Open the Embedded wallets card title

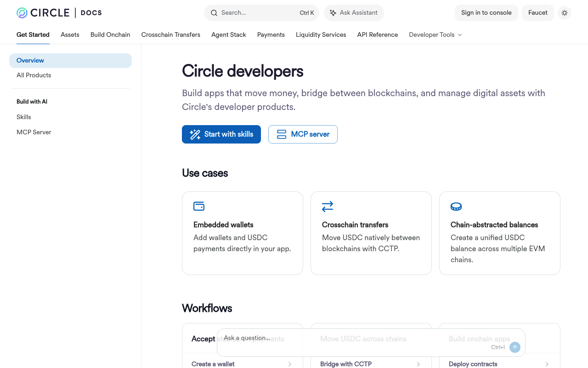coord(223,225)
